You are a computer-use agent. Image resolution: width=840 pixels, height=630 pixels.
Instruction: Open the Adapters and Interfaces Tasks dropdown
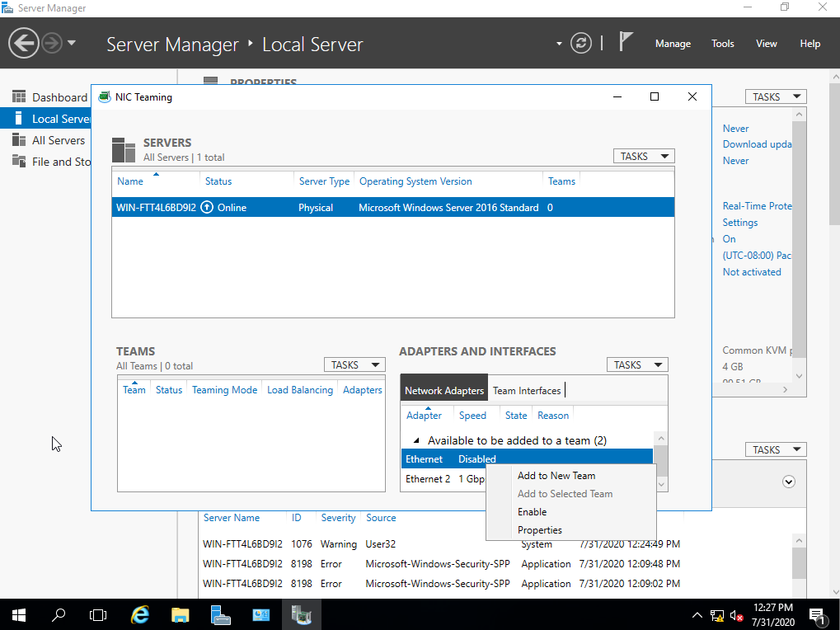(x=637, y=364)
